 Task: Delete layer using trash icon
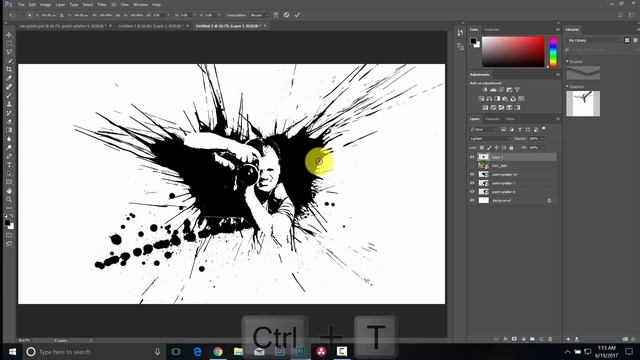tap(550, 339)
